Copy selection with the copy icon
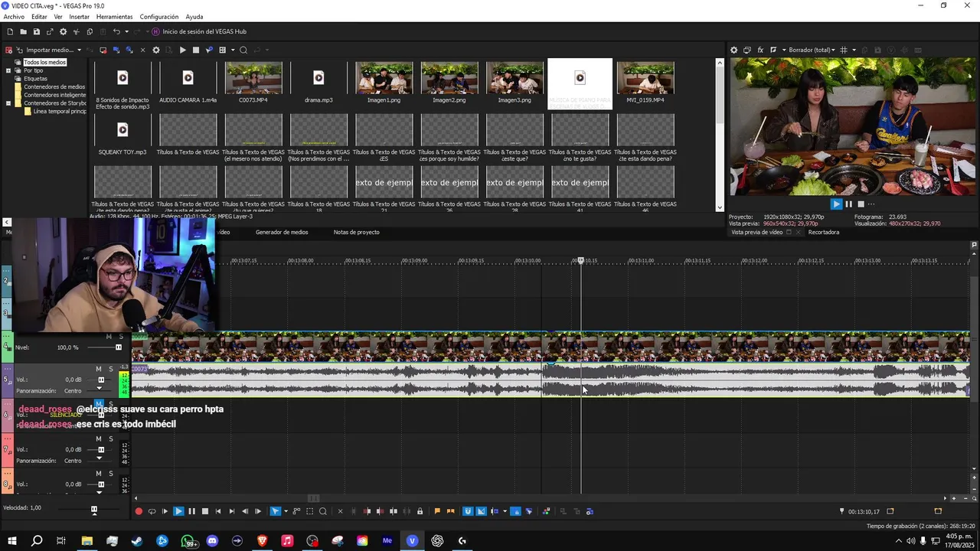 [x=90, y=31]
